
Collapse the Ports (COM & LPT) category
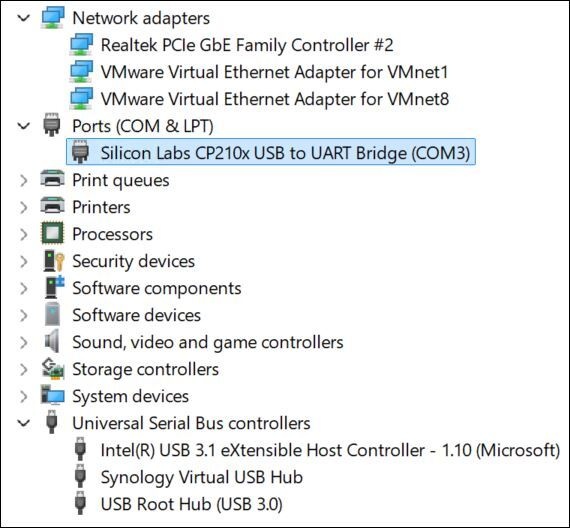click(x=24, y=126)
